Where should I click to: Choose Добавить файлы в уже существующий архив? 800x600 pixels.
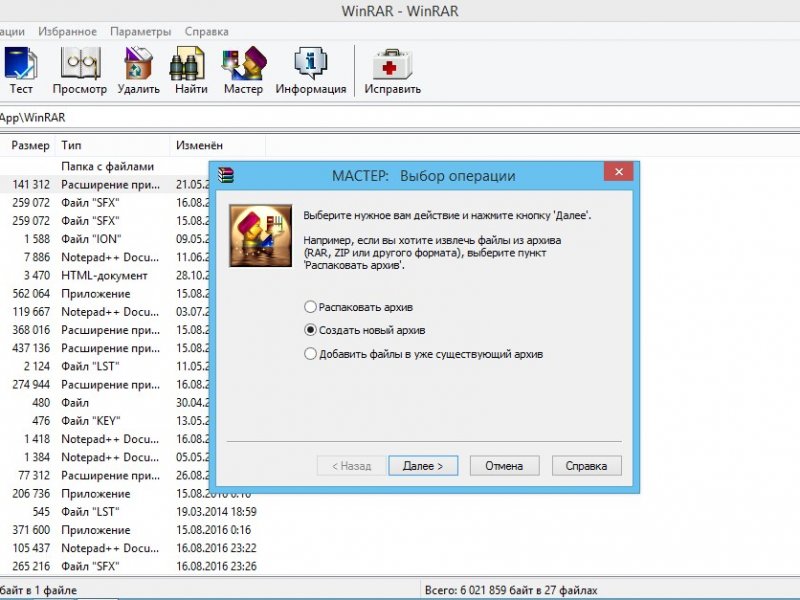[423, 354]
